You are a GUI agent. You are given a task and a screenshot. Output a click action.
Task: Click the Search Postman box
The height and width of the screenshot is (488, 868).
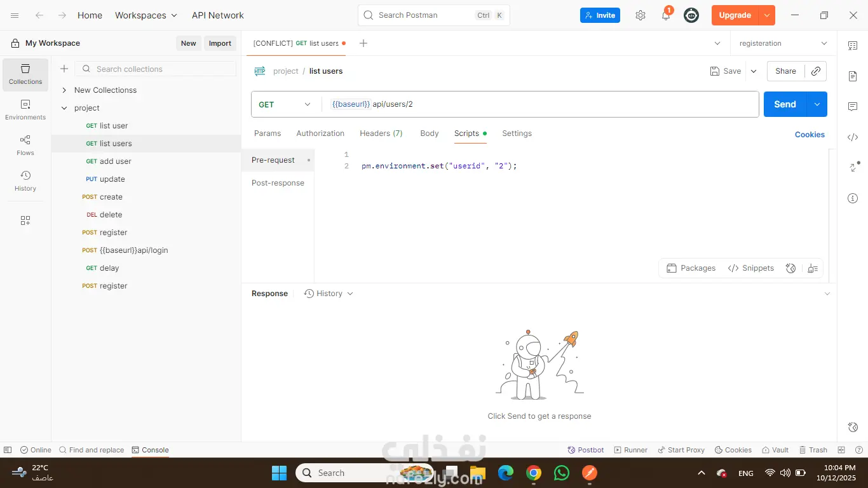click(433, 15)
